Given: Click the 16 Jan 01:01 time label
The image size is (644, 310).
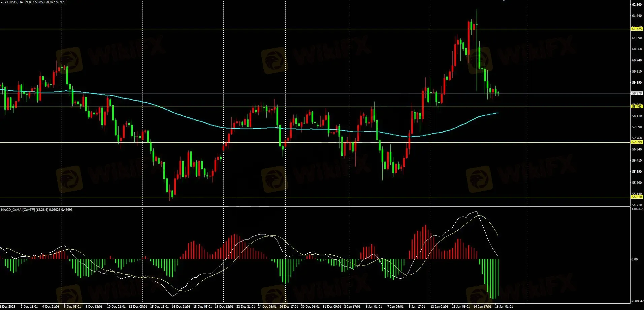Looking at the screenshot, I should (x=504, y=307).
